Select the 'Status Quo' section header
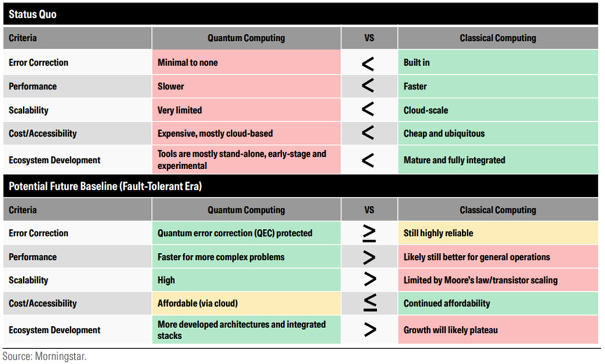Image resolution: width=605 pixels, height=364 pixels. point(33,14)
